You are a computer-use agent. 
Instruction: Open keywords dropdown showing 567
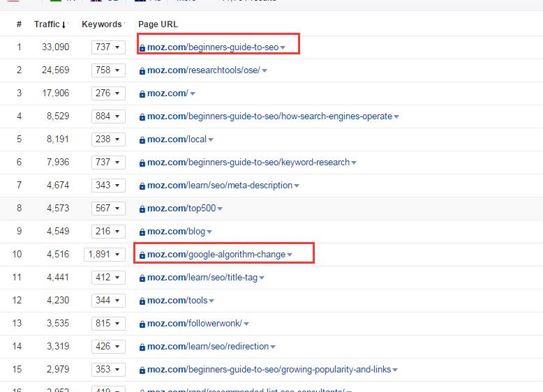[108, 209]
